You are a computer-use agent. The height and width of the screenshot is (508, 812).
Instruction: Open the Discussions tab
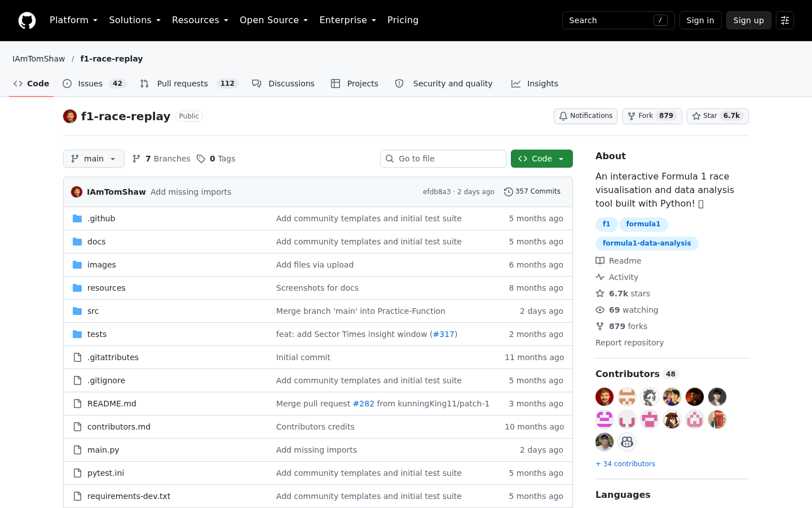coord(283,84)
